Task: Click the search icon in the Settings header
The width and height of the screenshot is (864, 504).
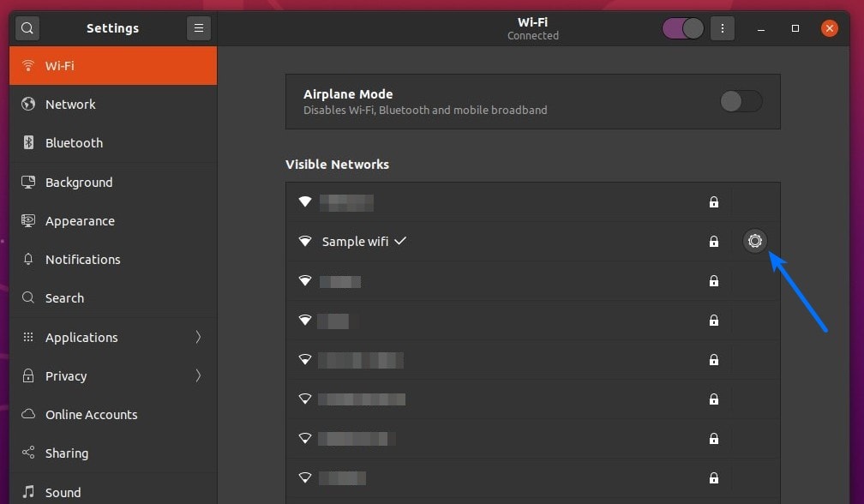Action: click(27, 27)
